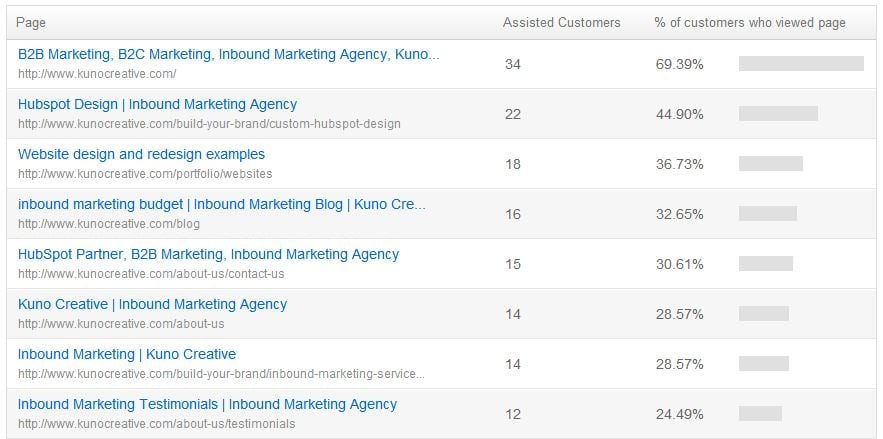Click the about-us/contact-us URL text
883x439 pixels.
tap(151, 274)
